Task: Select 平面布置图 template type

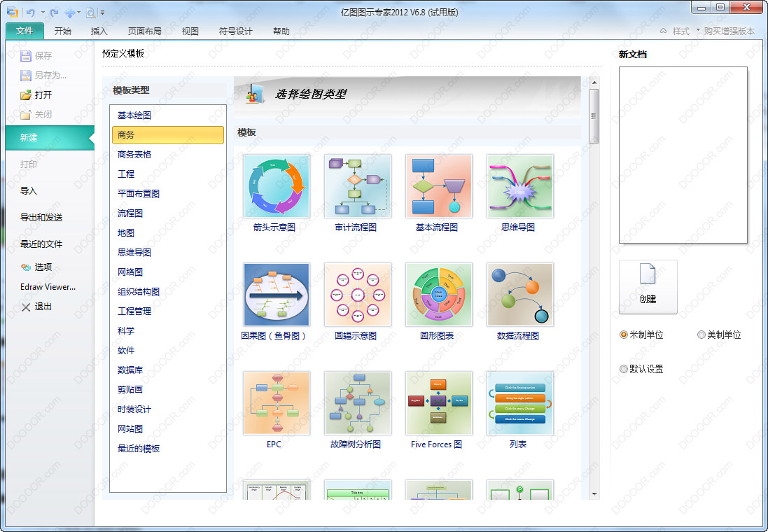Action: (x=139, y=193)
